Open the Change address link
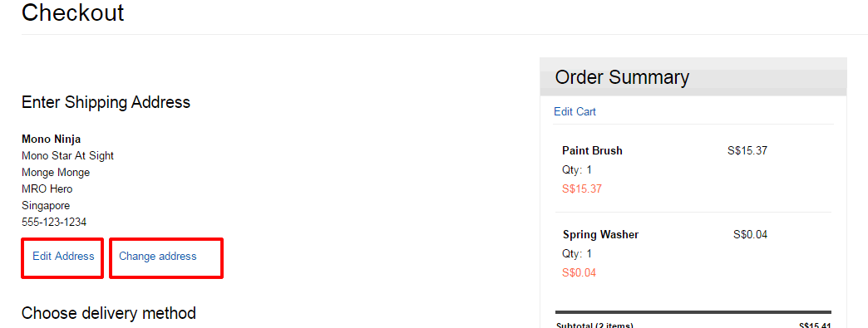Image resolution: width=868 pixels, height=328 pixels. (158, 257)
